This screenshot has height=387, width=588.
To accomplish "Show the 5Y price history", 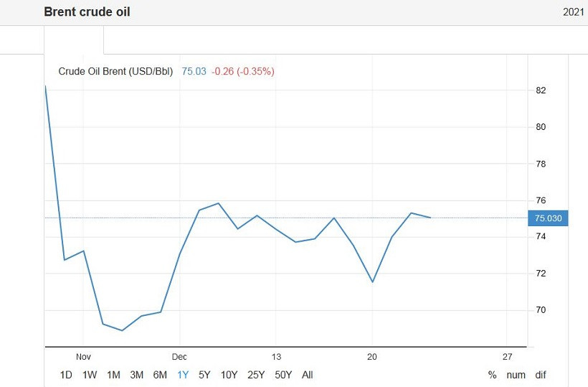I will 204,375.
